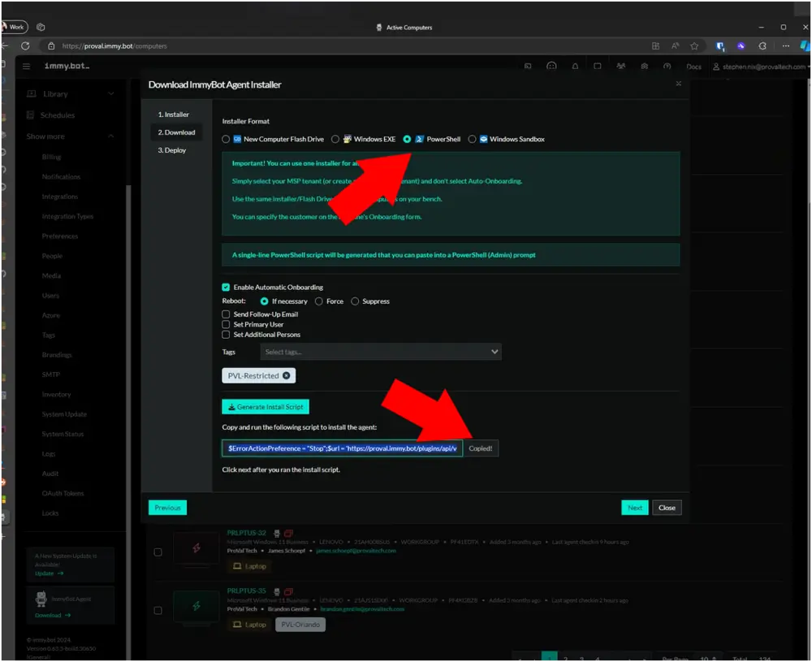Open Billing in the sidebar
The image size is (812, 662).
coord(51,157)
